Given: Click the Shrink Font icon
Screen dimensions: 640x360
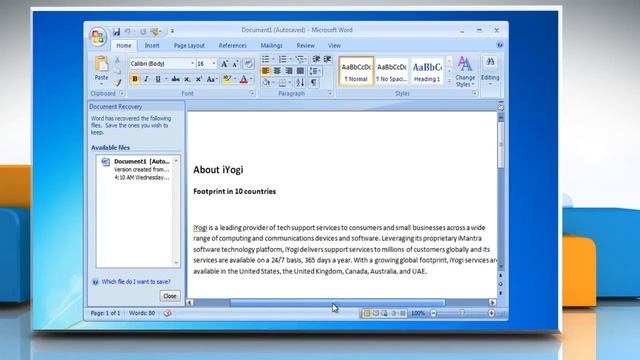Looking at the screenshot, I should (x=236, y=64).
